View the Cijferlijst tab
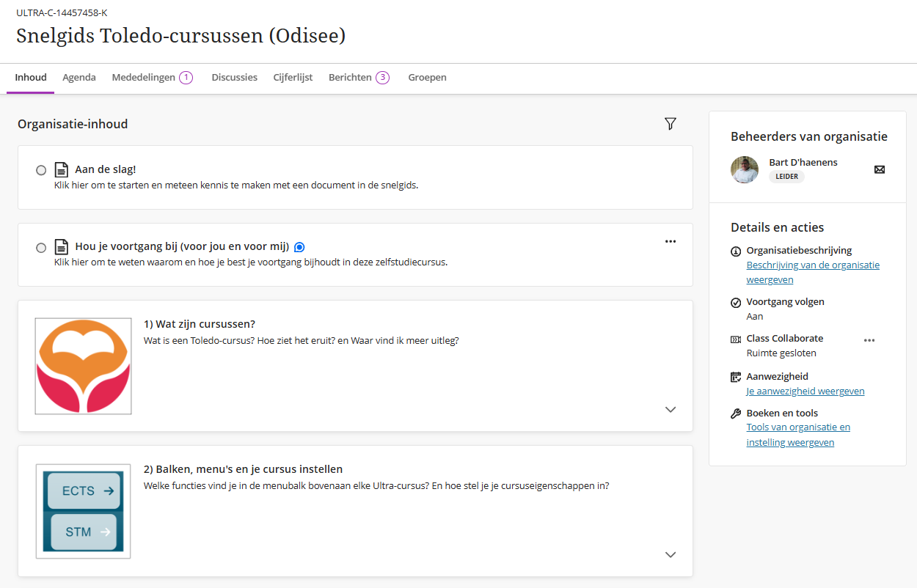This screenshot has height=588, width=917. click(x=293, y=78)
